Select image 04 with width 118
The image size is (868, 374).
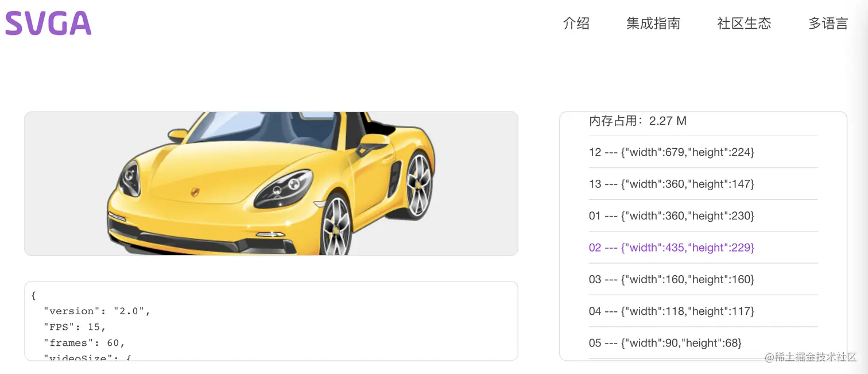click(703, 311)
